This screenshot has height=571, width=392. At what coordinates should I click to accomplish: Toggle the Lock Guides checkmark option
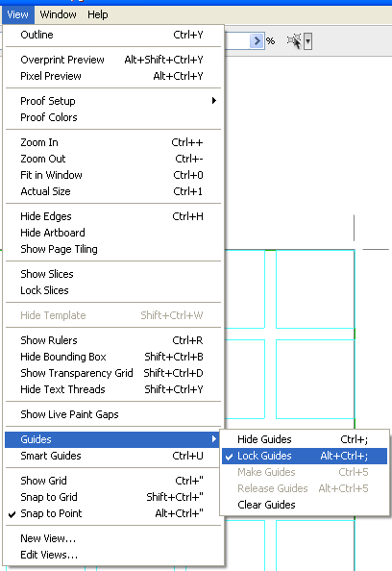(x=305, y=456)
